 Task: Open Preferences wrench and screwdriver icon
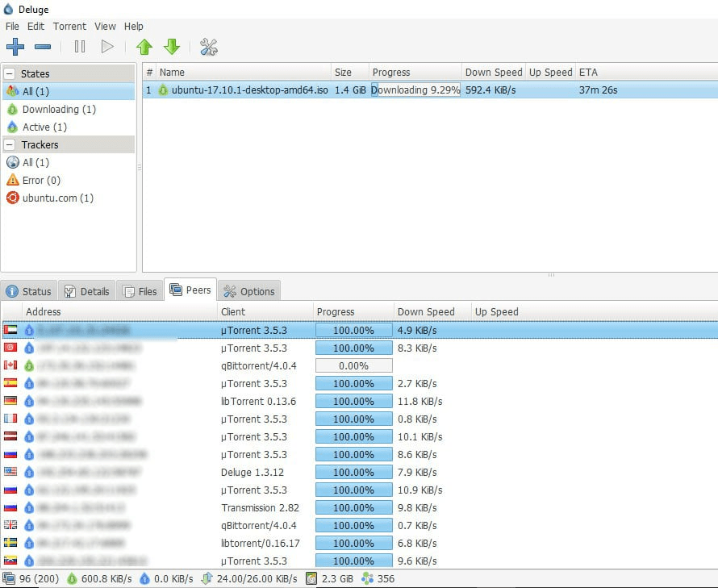click(x=209, y=47)
